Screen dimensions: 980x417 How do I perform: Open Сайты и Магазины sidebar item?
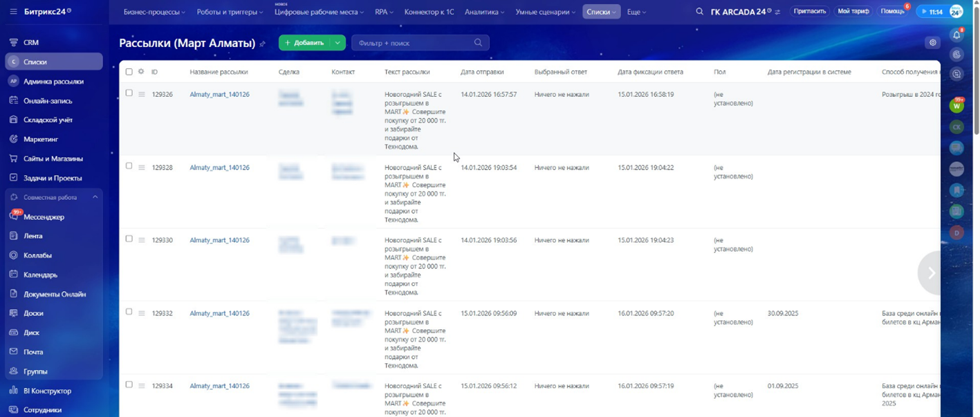54,158
